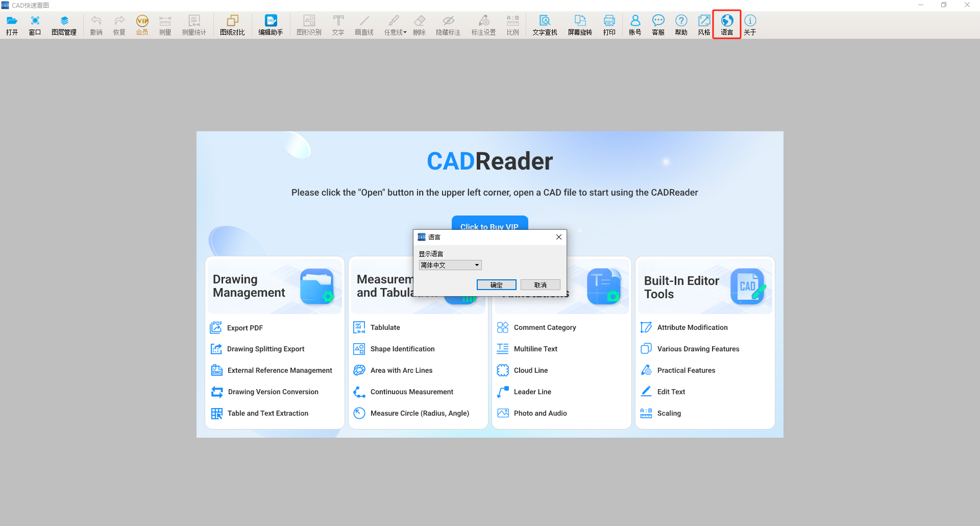Open 标注设置 annotation settings
980x526 pixels.
tap(483, 25)
